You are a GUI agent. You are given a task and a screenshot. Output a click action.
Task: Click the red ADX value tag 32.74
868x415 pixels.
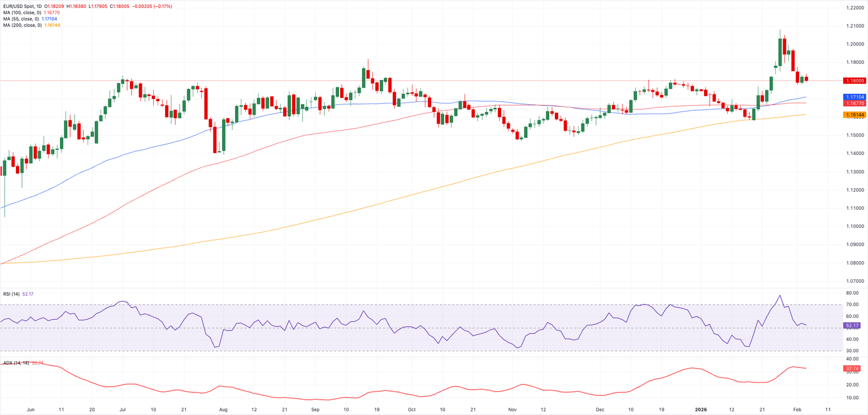click(x=851, y=369)
